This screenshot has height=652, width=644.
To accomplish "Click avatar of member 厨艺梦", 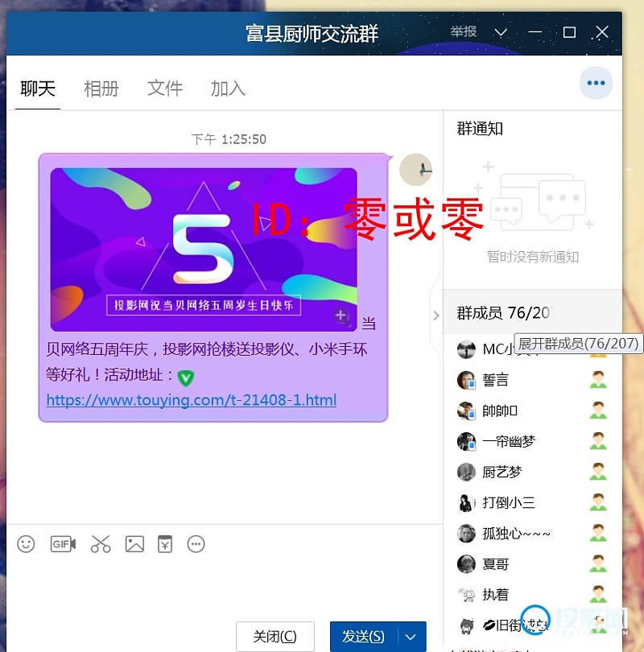I will pyautogui.click(x=466, y=472).
